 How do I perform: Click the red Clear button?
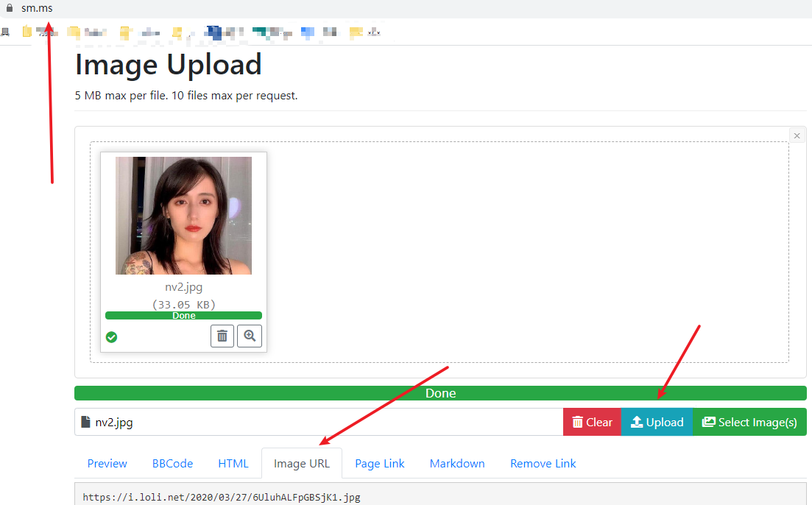pos(592,422)
